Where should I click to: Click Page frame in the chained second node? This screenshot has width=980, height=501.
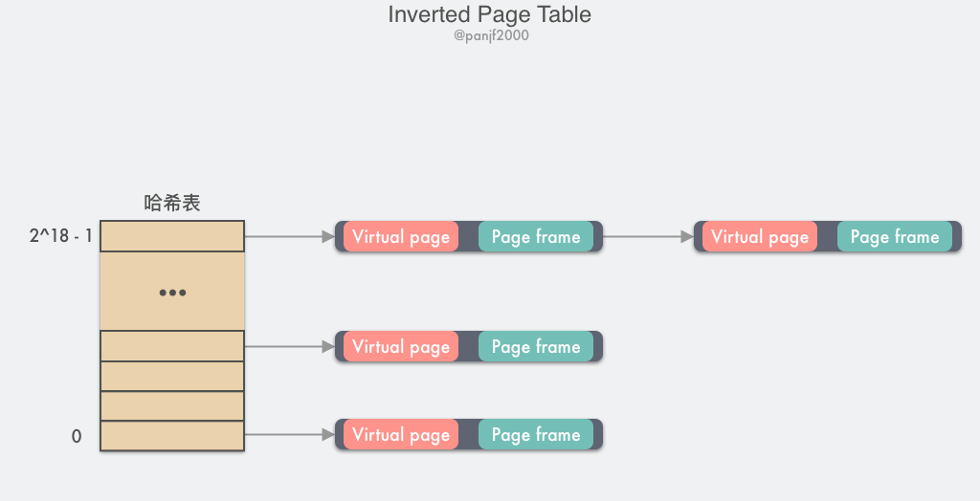point(895,237)
